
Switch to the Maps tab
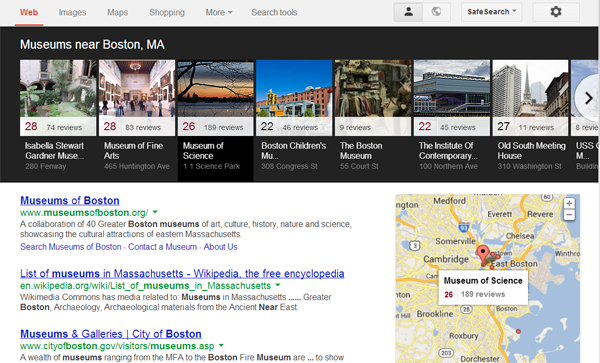coord(117,12)
